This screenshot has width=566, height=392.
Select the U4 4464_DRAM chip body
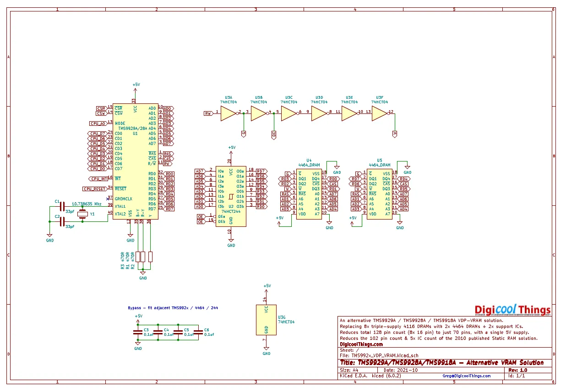pos(309,194)
